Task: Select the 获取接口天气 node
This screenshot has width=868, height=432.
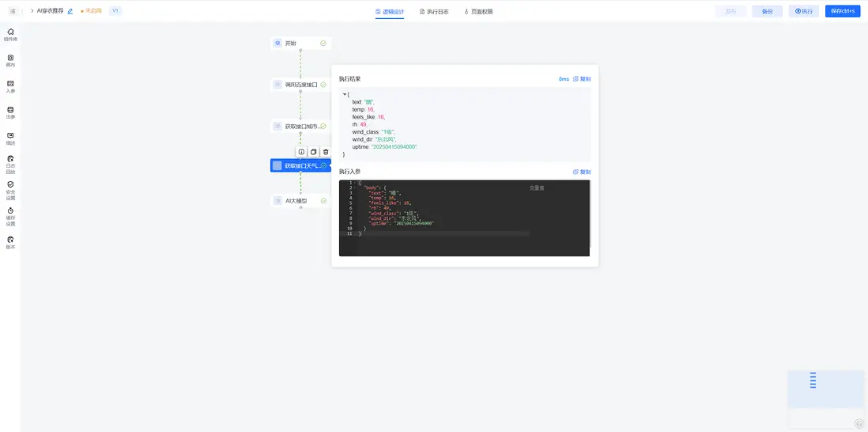Action: (300, 165)
